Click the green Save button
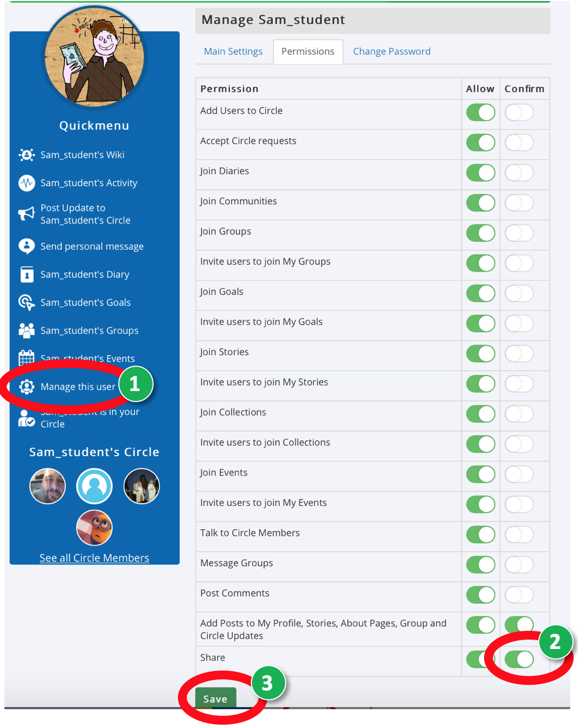The height and width of the screenshot is (728, 578). pos(216,698)
